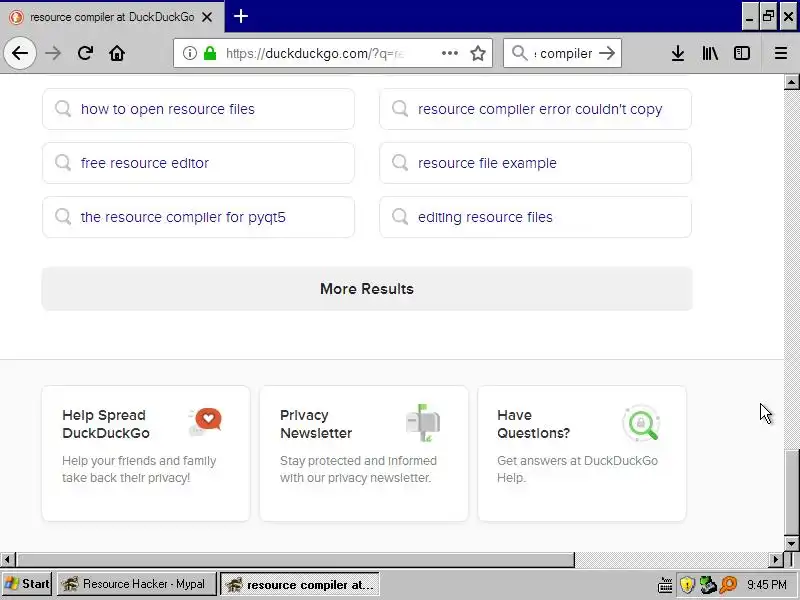800x600 pixels.
Task: Reload the current page
Action: tap(85, 53)
